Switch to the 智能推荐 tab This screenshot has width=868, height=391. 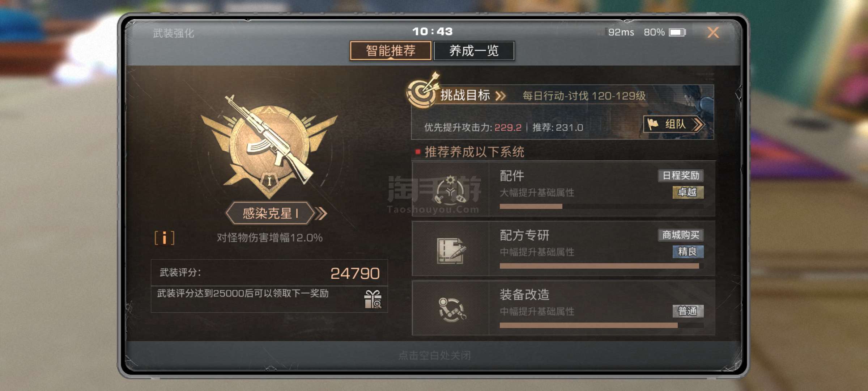pyautogui.click(x=391, y=51)
